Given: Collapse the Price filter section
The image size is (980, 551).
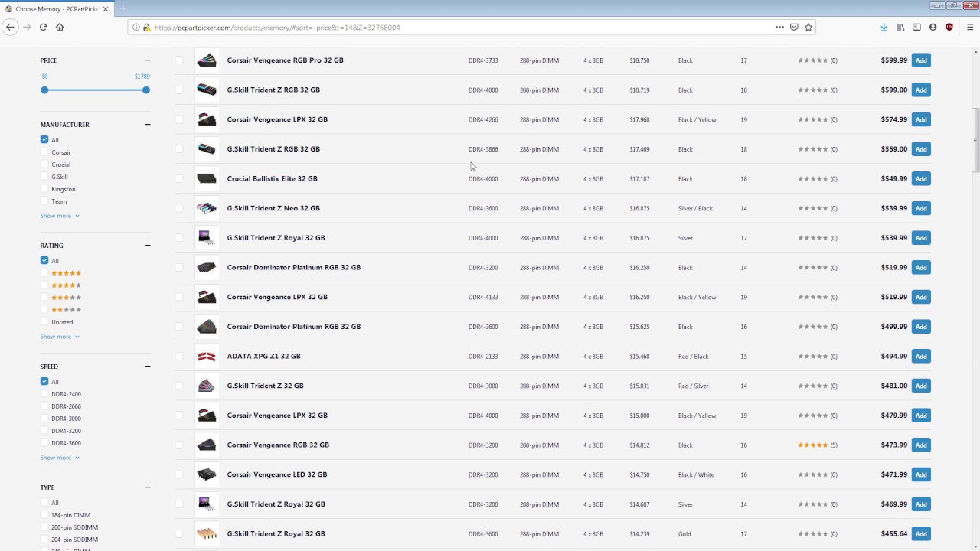Looking at the screenshot, I should pyautogui.click(x=148, y=60).
